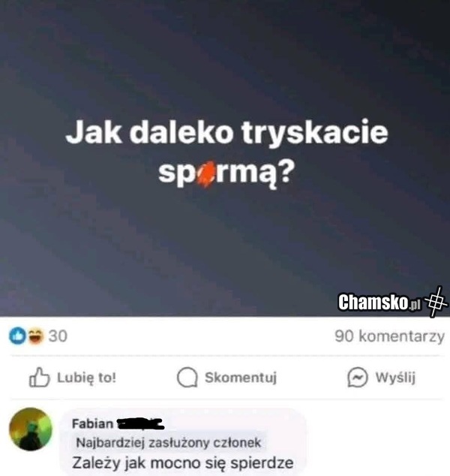Click the laughing Haha reaction emoji
450x476 pixels.
(36, 336)
